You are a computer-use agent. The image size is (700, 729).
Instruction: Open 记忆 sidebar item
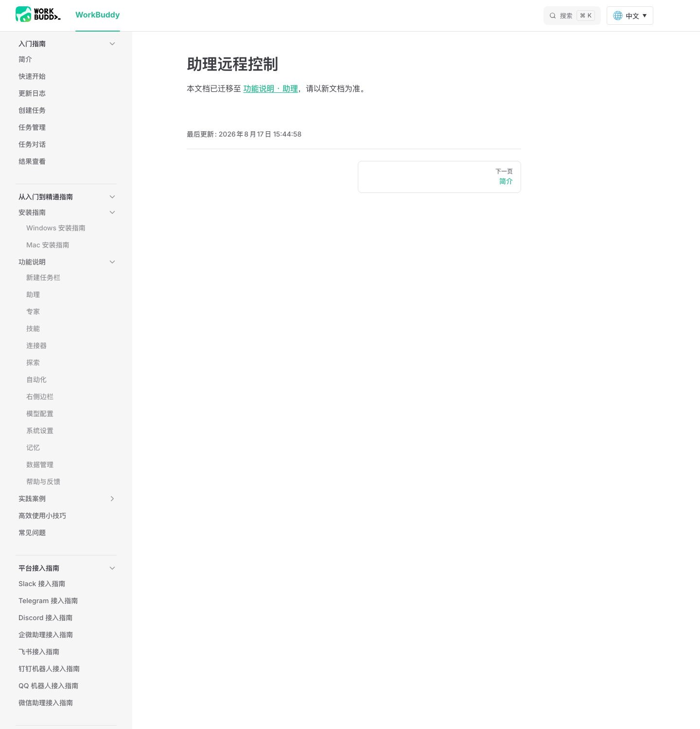click(33, 448)
